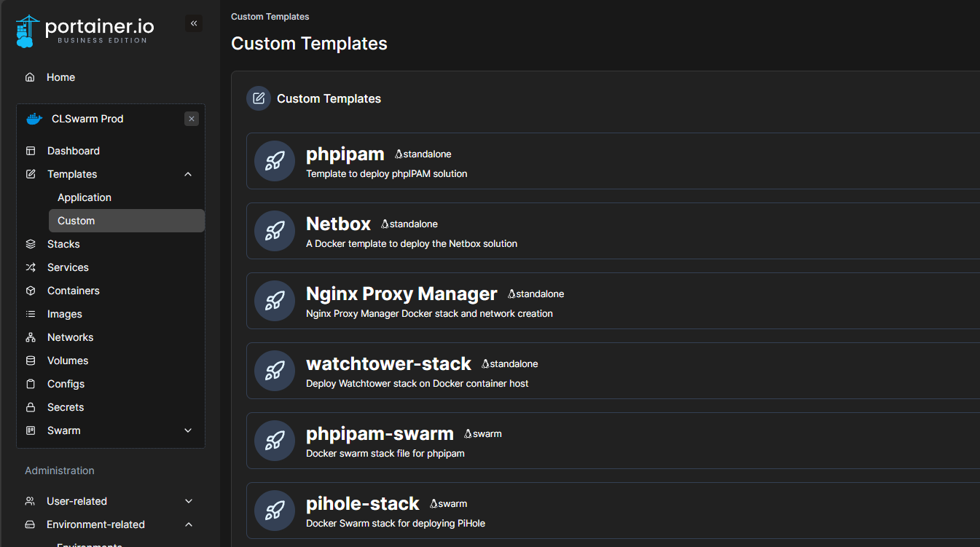
Task: Collapse the Environment-related section
Action: click(x=188, y=524)
